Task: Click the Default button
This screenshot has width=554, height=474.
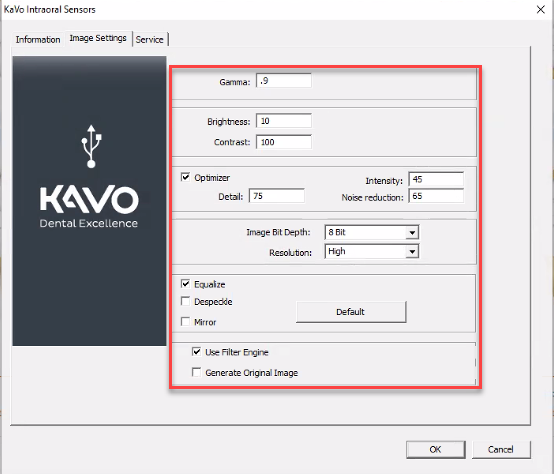Action: click(x=351, y=312)
